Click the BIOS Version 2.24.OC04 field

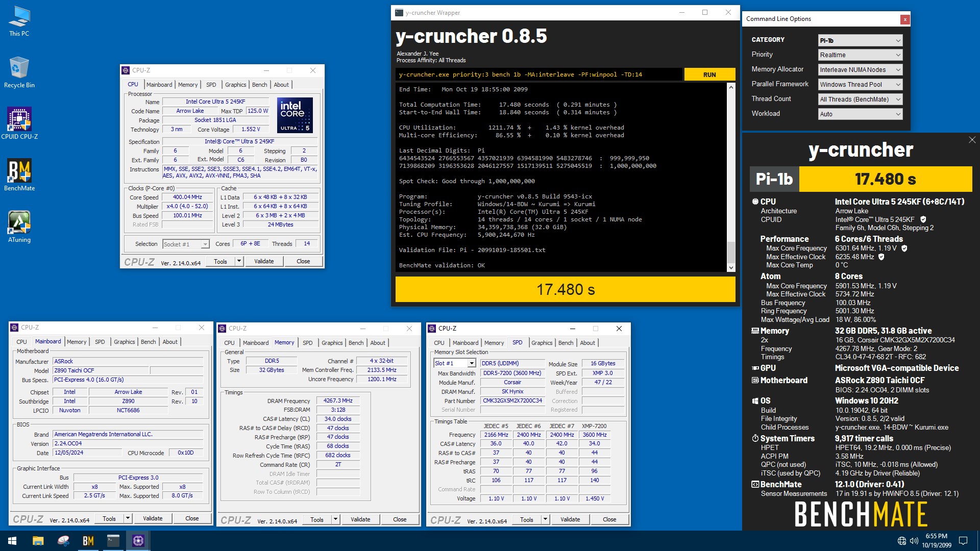[128, 443]
